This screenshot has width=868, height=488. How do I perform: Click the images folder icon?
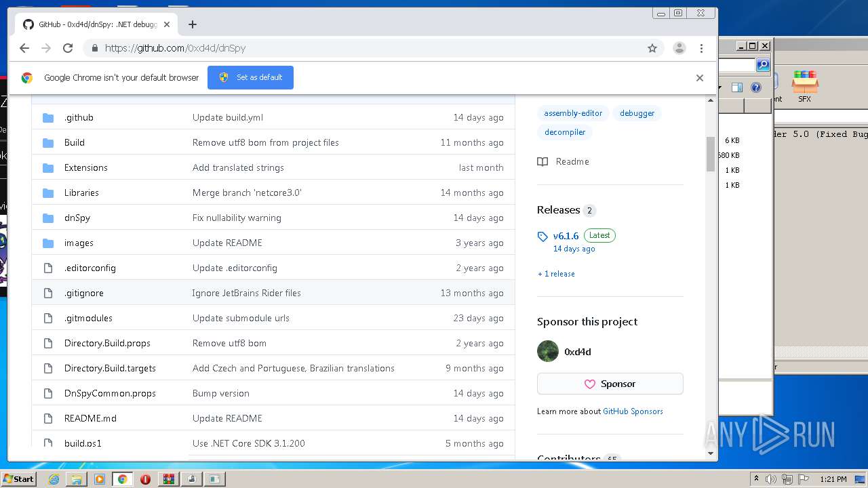pyautogui.click(x=48, y=243)
